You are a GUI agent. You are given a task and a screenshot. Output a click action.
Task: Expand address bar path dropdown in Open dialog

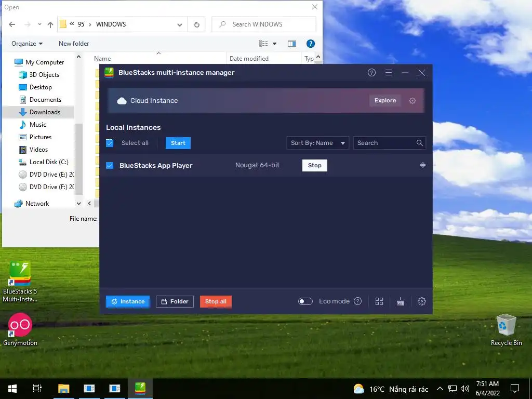(179, 24)
